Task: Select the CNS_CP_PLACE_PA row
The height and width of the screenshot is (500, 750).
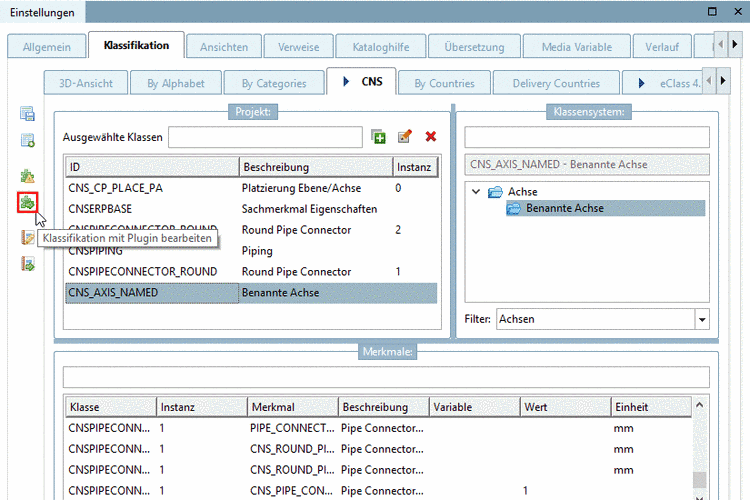Action: [x=251, y=188]
